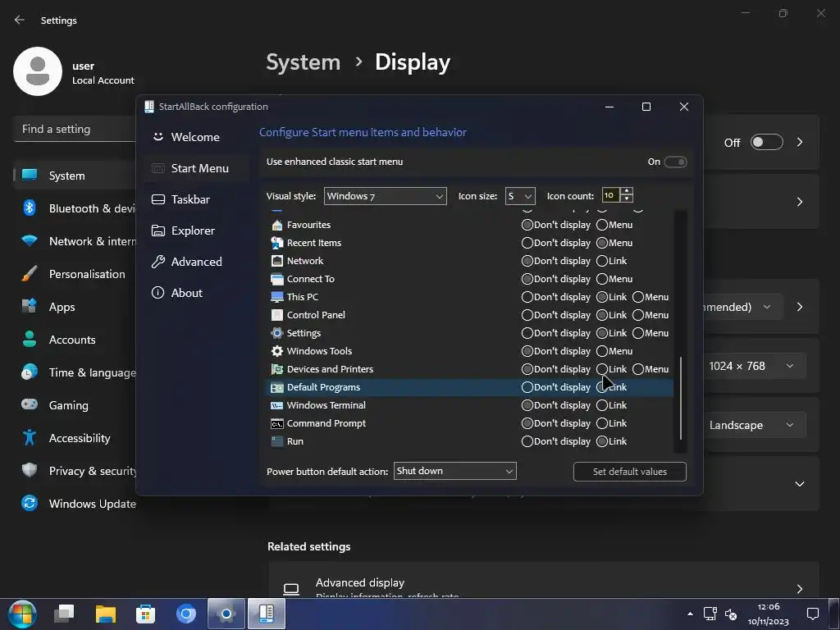Increase Icon count using up arrow
This screenshot has height=630, width=840.
(626, 192)
